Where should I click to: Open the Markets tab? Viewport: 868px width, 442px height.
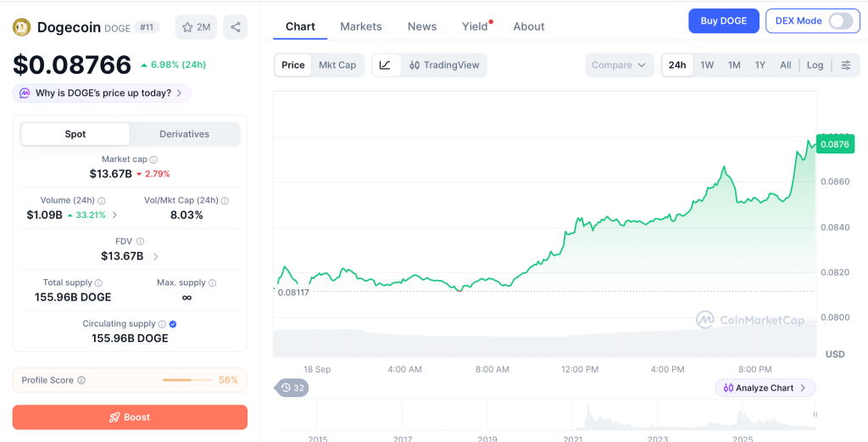[x=361, y=26]
